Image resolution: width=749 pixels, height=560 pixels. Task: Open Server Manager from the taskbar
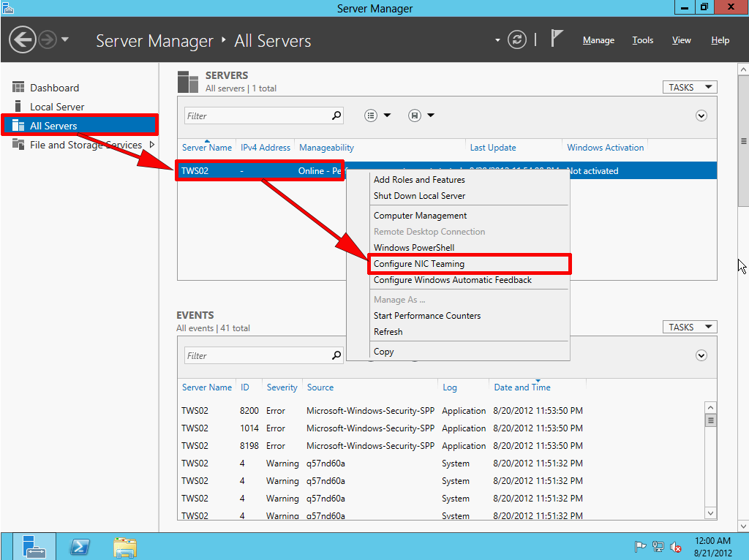(x=34, y=547)
